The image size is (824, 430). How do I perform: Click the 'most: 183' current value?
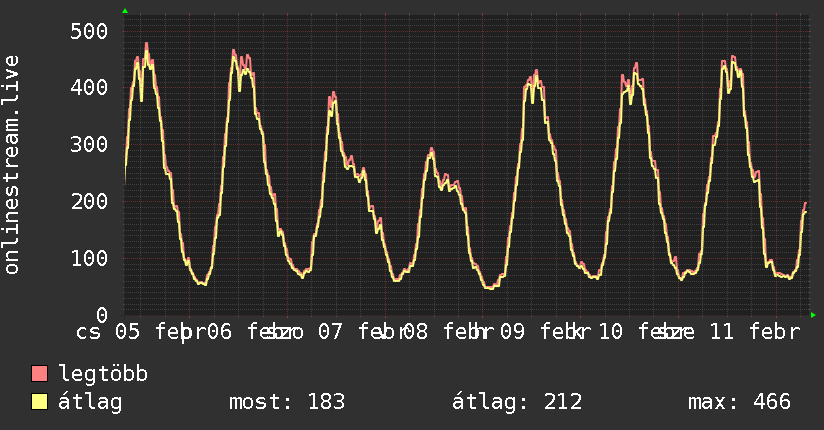287,402
